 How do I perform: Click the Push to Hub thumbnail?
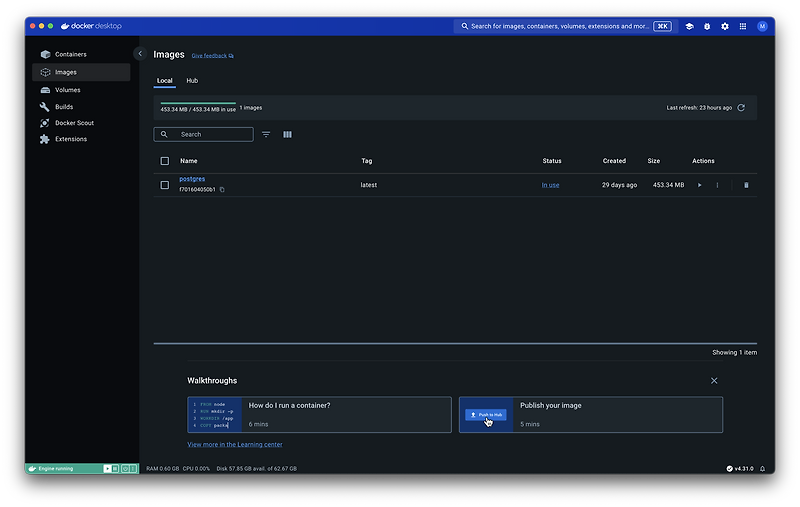486,415
